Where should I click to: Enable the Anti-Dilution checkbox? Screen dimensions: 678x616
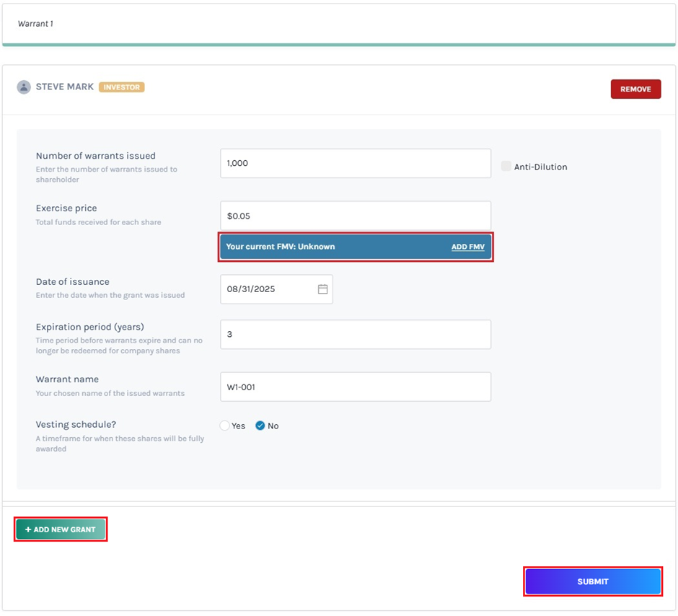[506, 167]
